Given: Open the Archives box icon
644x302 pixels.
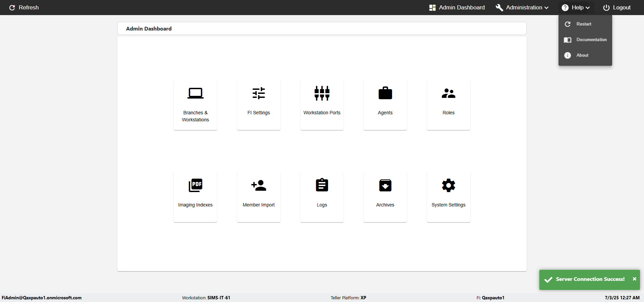Looking at the screenshot, I should (x=385, y=185).
